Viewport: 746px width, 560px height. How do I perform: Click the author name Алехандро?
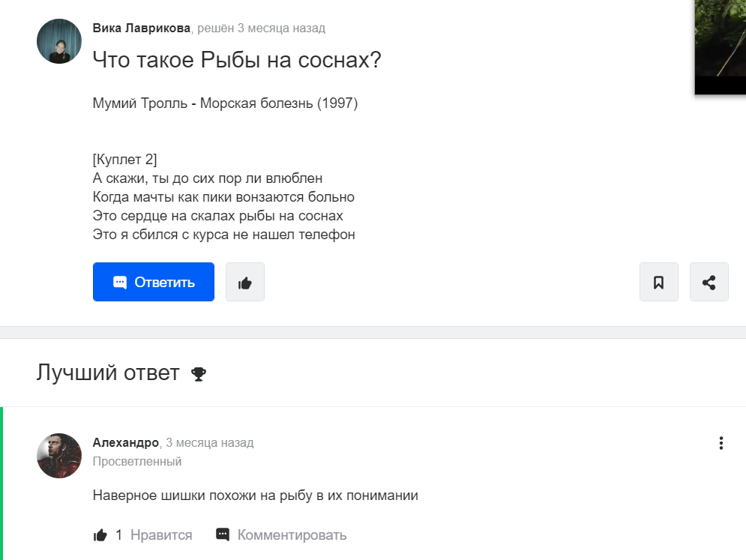click(x=126, y=442)
